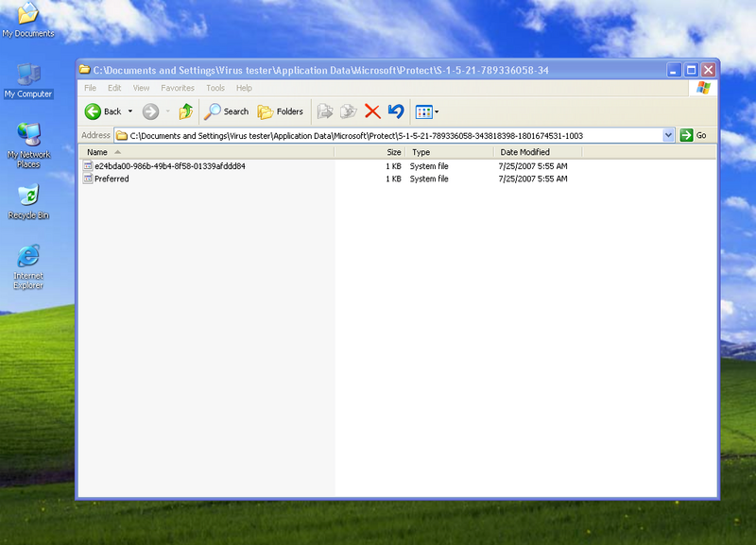Click the Type cell of the Preferred file
Image resolution: width=756 pixels, height=545 pixels.
point(429,179)
